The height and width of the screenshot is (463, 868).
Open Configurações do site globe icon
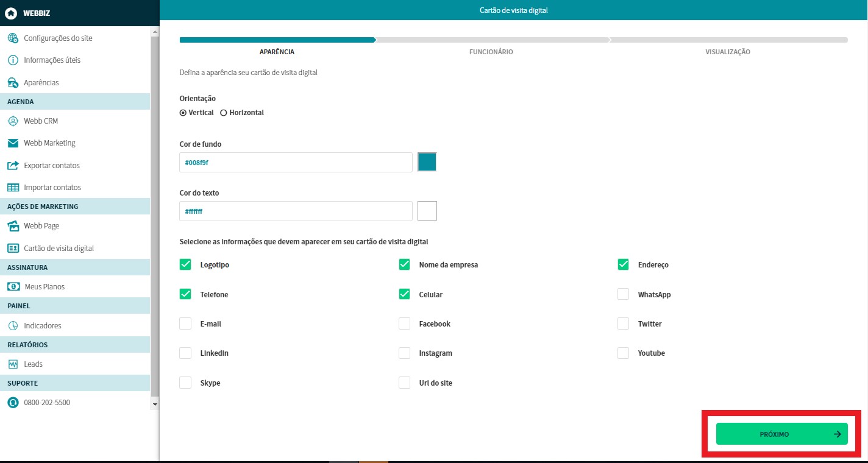click(x=13, y=38)
